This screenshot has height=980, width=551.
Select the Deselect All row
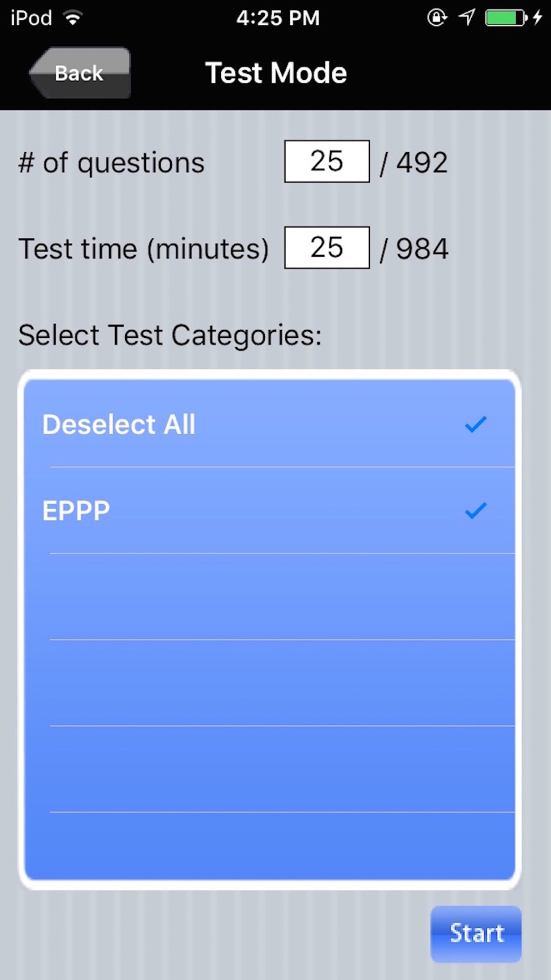pos(270,424)
